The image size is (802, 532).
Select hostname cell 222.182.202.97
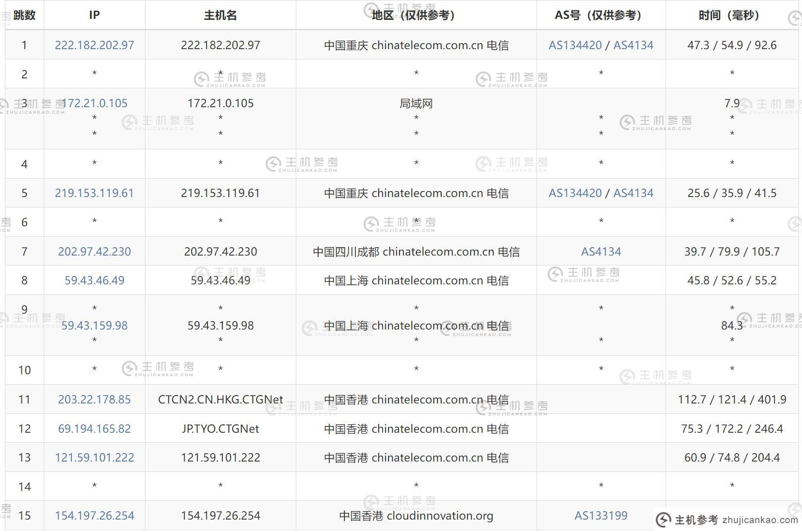220,45
